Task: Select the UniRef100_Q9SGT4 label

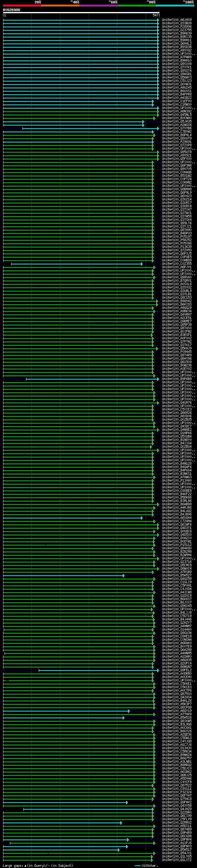Action: (177, 71)
